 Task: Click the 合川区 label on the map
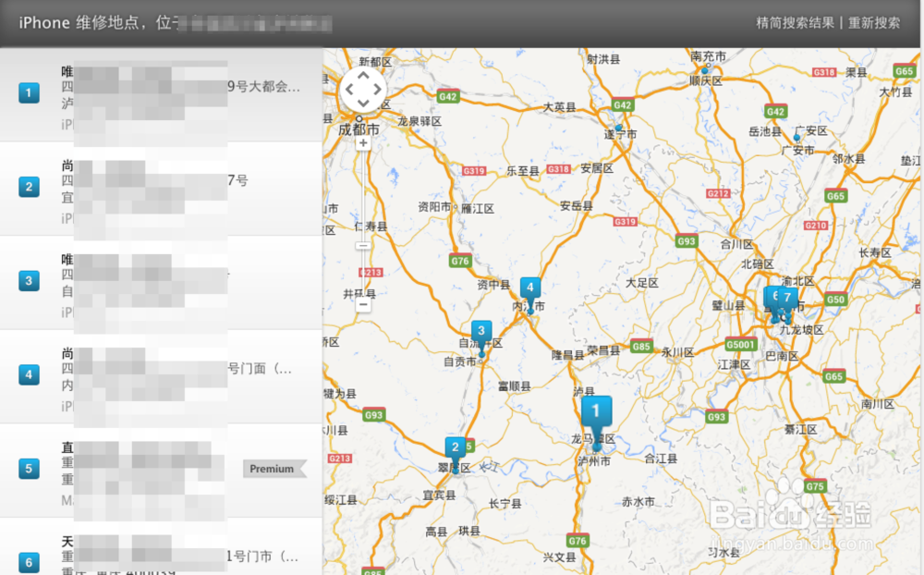(736, 243)
